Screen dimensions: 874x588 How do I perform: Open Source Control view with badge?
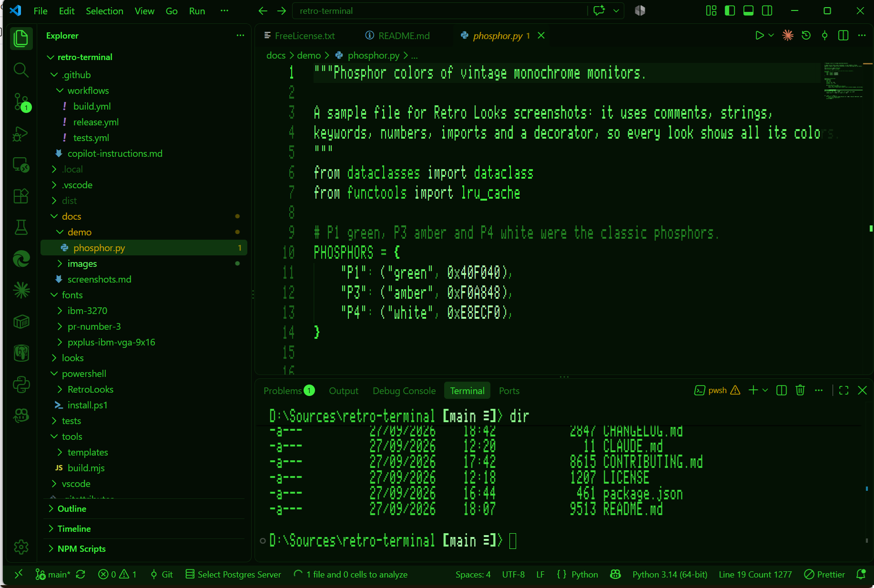[21, 101]
